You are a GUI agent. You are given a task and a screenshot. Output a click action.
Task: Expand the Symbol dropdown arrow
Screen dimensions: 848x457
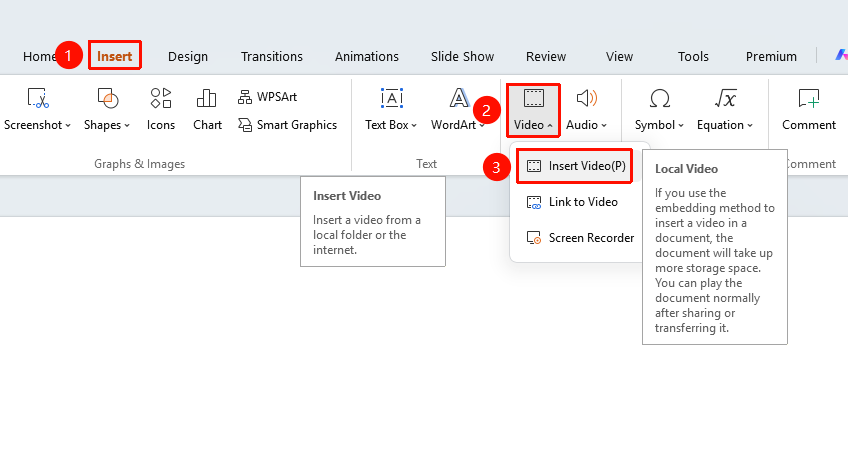click(681, 125)
